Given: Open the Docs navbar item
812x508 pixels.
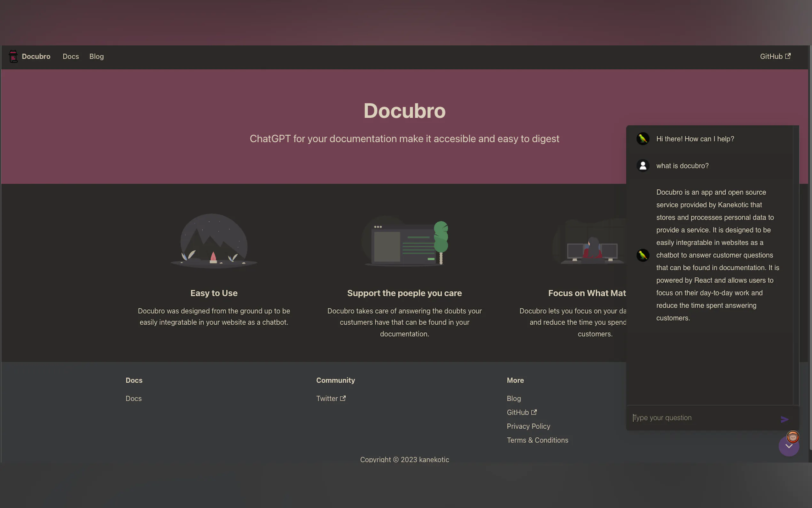Looking at the screenshot, I should click(x=71, y=56).
